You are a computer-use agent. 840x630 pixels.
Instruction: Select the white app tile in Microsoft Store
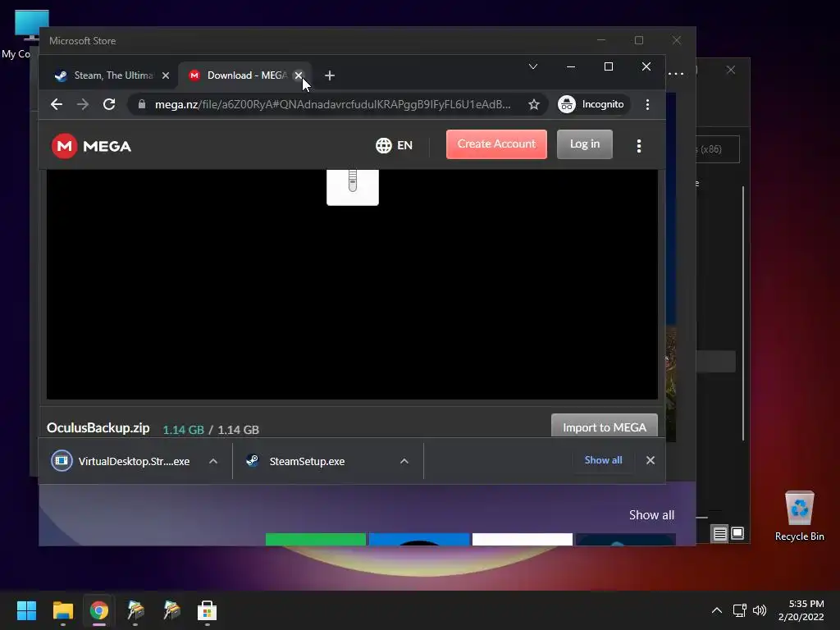pos(523,540)
